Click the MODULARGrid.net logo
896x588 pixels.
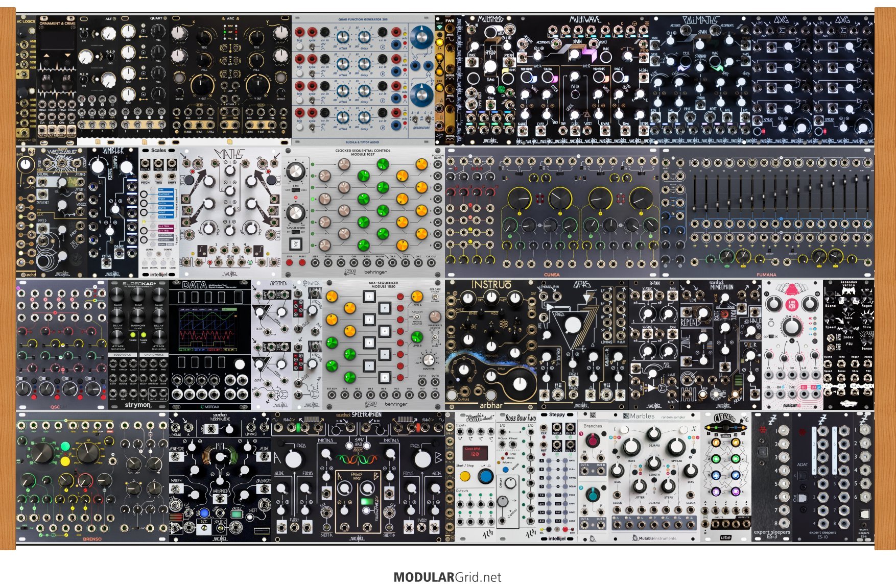pyautogui.click(x=447, y=577)
